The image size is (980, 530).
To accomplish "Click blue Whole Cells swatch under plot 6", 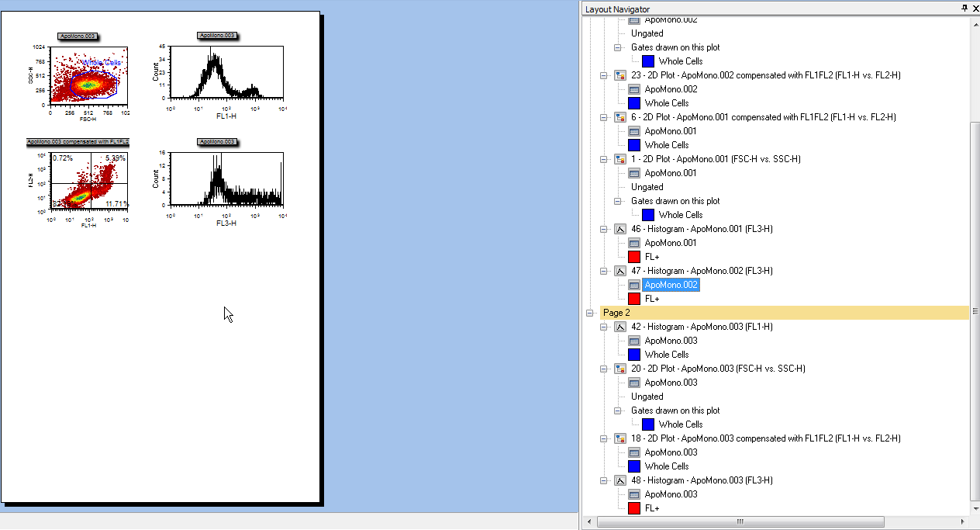I will 633,145.
